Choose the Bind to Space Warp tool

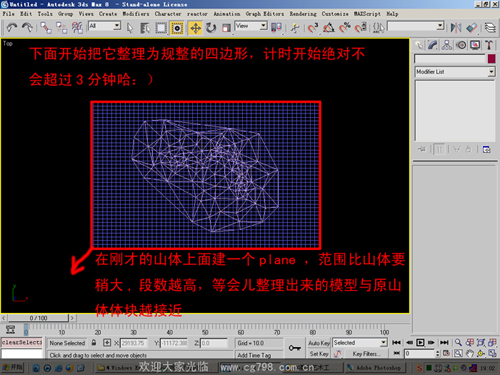(77, 28)
